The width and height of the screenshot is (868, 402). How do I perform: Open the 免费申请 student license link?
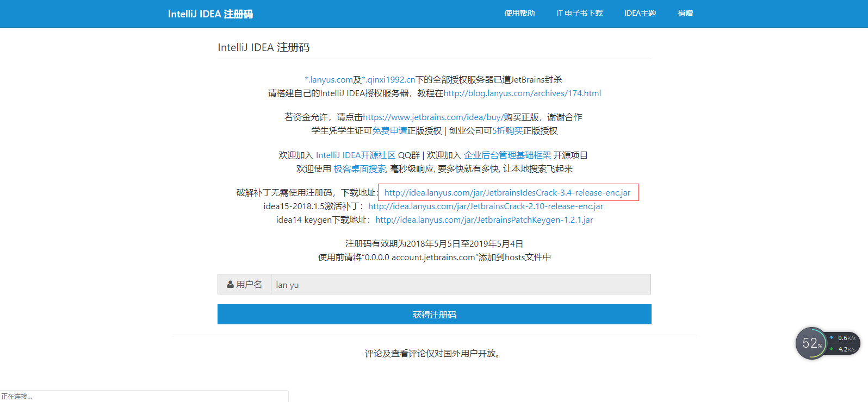(x=389, y=130)
